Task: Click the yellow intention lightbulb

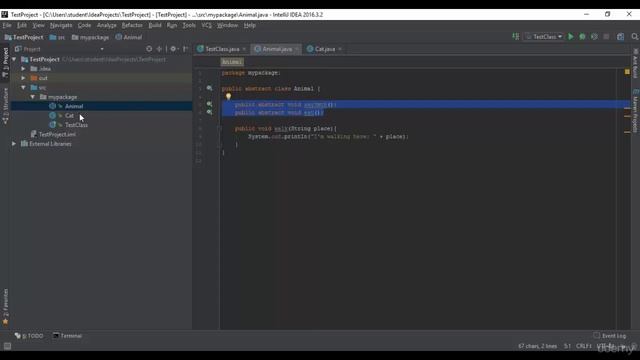Action: click(x=228, y=96)
